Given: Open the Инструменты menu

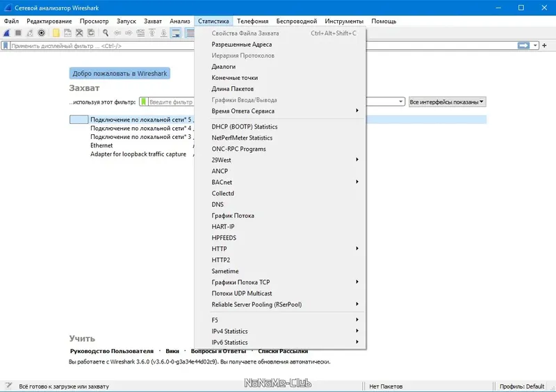Looking at the screenshot, I should [x=344, y=22].
